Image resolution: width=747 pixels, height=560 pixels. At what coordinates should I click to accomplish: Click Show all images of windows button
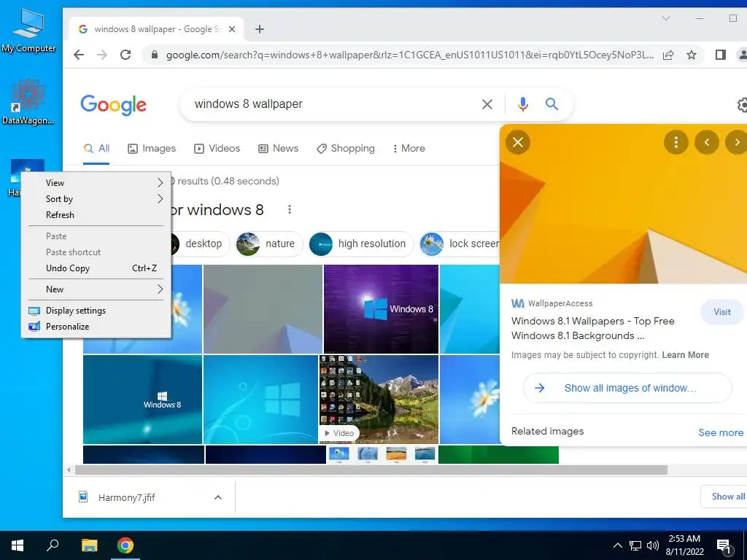click(x=627, y=388)
